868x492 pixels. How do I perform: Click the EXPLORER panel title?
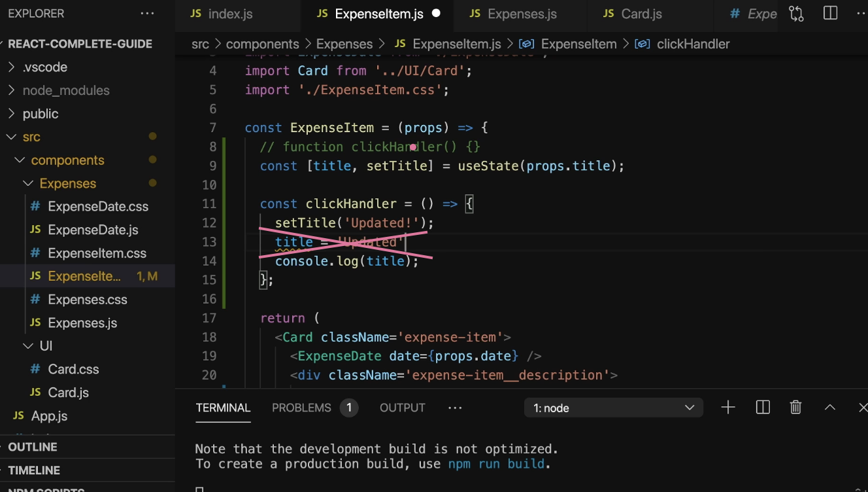pyautogui.click(x=36, y=13)
